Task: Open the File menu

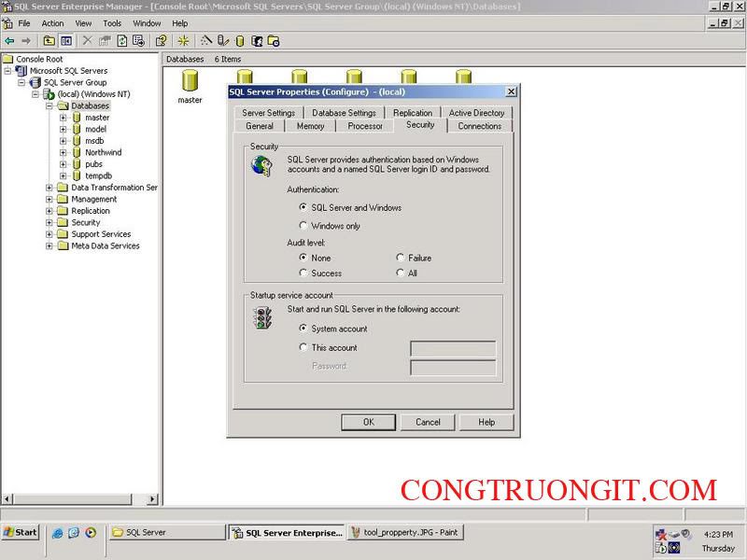Action: point(24,23)
